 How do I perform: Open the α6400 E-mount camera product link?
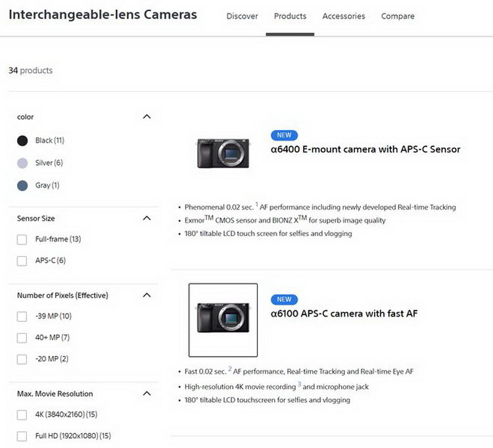365,149
